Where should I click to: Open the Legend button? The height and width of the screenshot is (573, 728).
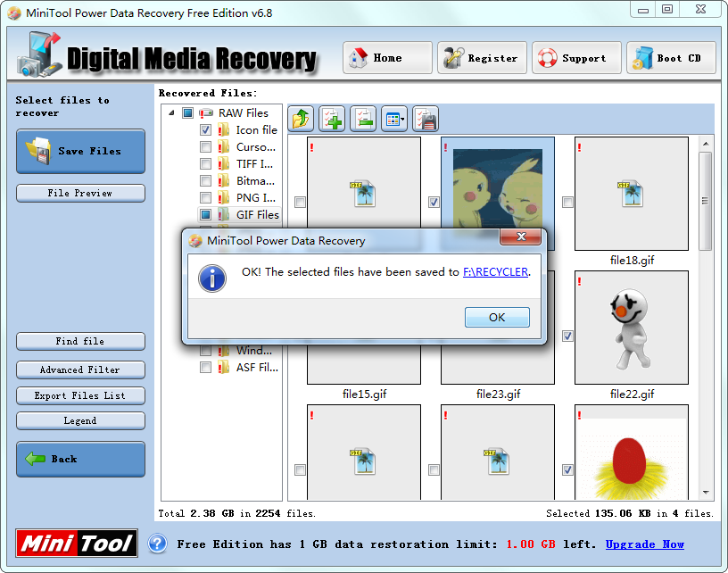[81, 420]
